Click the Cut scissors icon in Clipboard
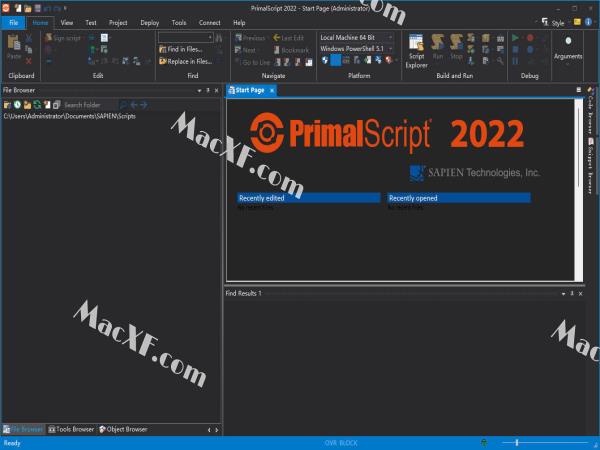Viewport: 600px width, 450px height. pos(29,38)
